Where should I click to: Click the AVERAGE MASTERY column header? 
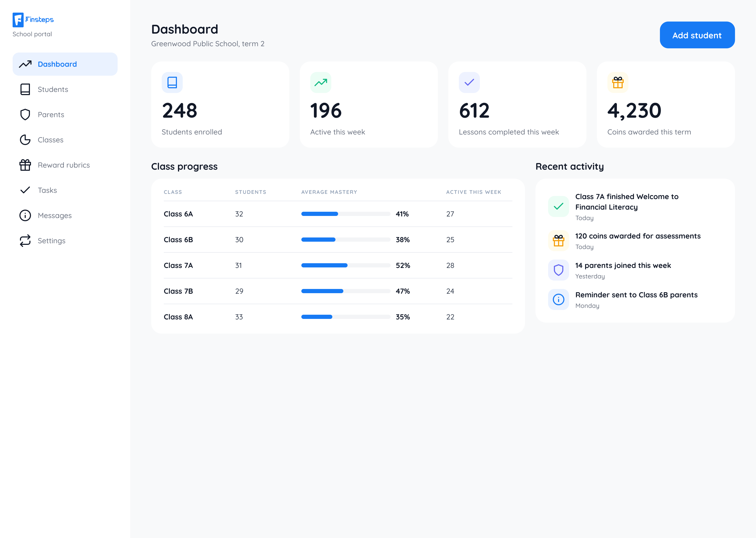pos(329,192)
